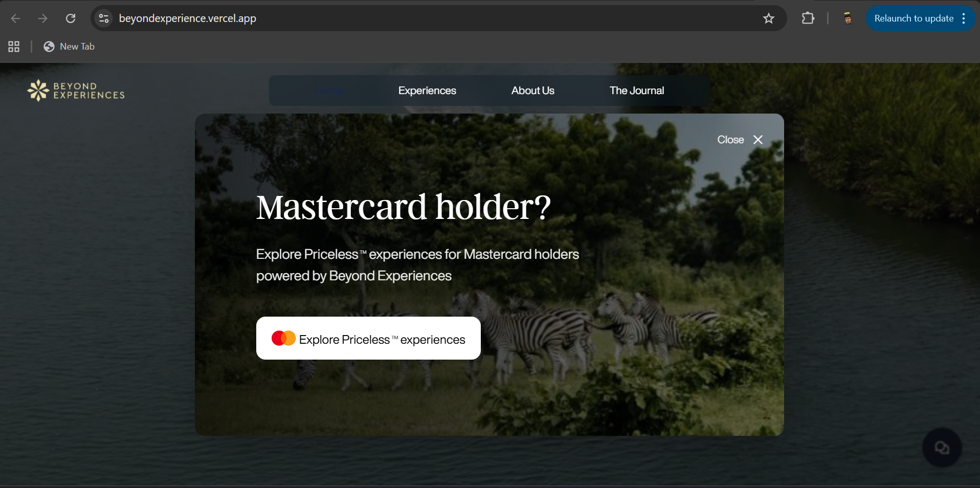
Task: Go to the Experiences menu item
Action: click(x=427, y=91)
